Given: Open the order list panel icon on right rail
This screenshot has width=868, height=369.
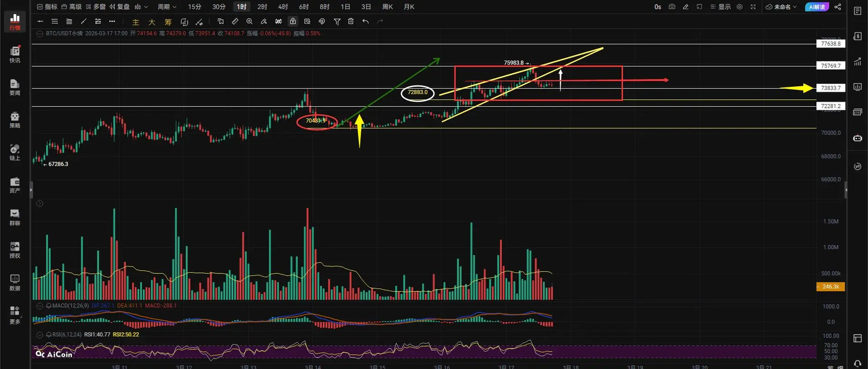Looking at the screenshot, I should coord(858,11).
